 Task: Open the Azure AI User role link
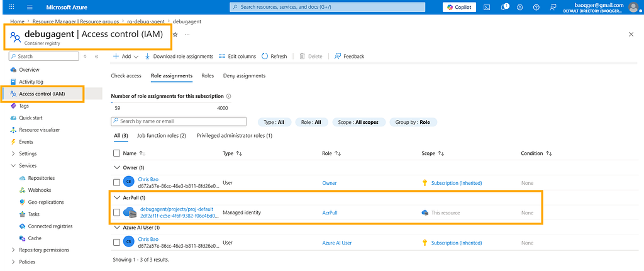337,243
